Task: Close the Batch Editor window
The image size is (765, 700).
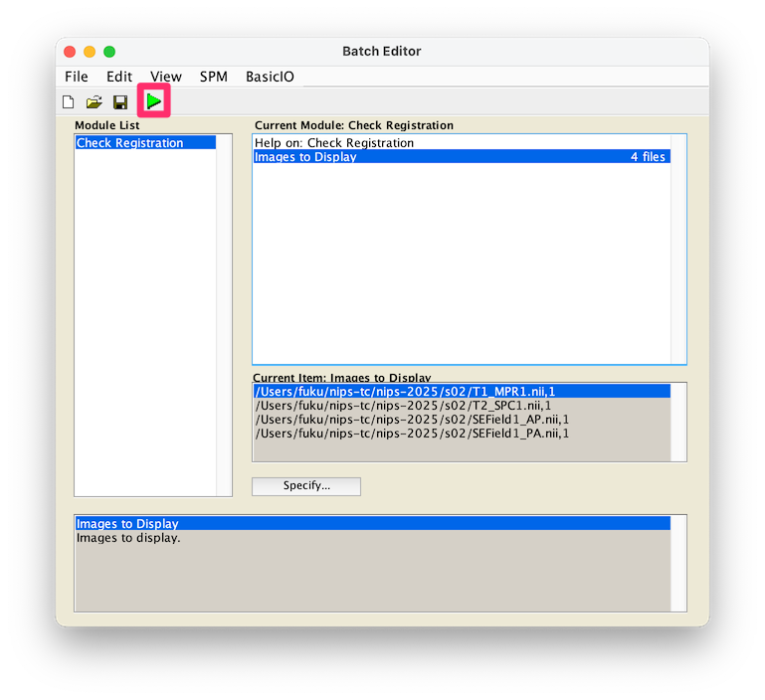Action: 70,52
